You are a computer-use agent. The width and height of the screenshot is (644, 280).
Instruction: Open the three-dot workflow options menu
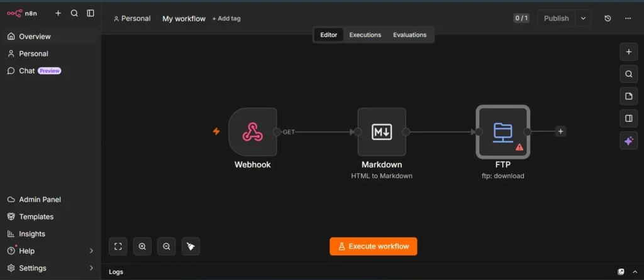[628, 18]
